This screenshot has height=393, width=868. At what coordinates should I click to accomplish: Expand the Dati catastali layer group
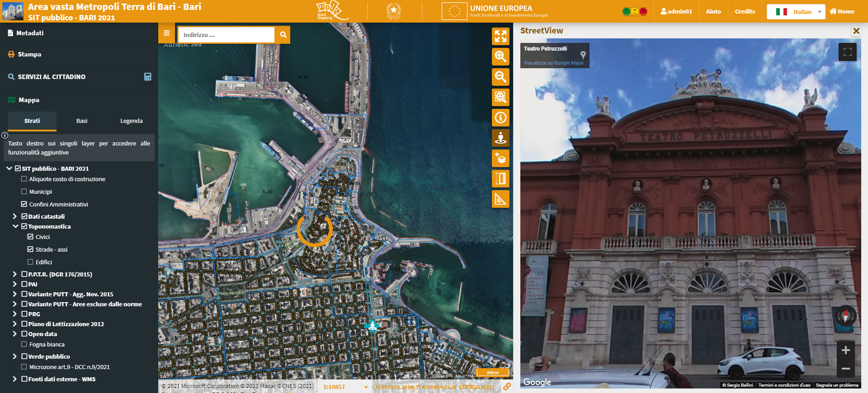coord(15,216)
